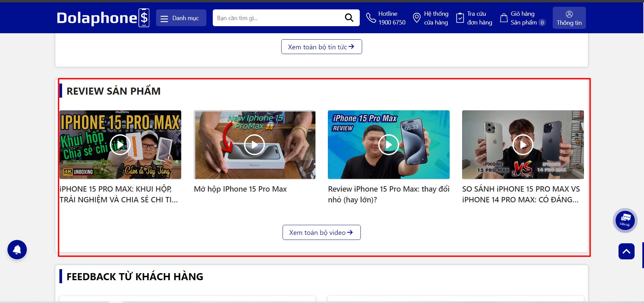Screen dimensions: 644x303
Task: Click the notification bell icon
Action: pos(17,250)
